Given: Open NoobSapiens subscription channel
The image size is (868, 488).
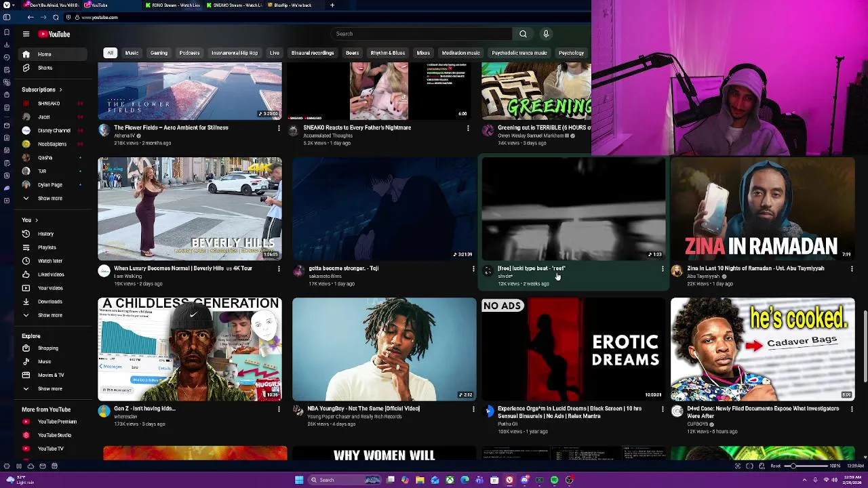Looking at the screenshot, I should [x=53, y=144].
